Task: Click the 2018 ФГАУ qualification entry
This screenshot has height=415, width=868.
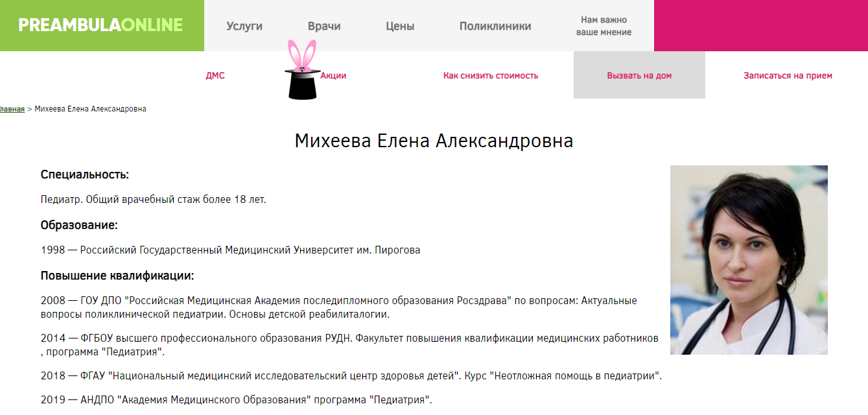Action: coord(351,376)
